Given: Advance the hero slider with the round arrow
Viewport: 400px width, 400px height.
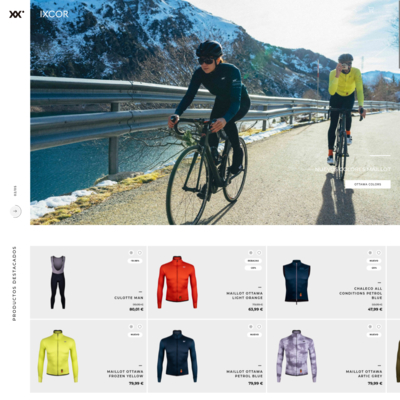Looking at the screenshot, I should [x=15, y=211].
